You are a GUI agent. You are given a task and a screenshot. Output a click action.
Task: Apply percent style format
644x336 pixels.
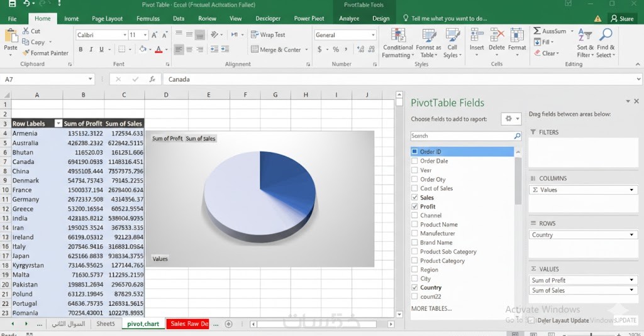(336, 49)
